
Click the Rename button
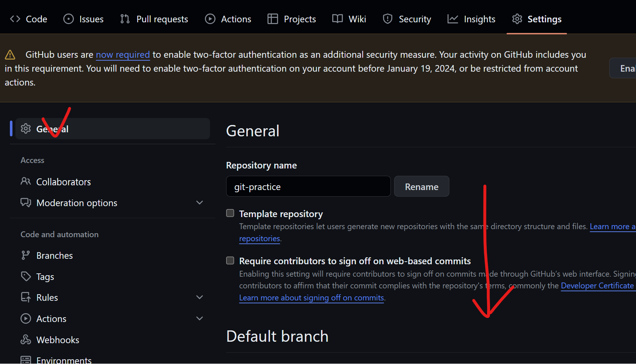tap(422, 186)
